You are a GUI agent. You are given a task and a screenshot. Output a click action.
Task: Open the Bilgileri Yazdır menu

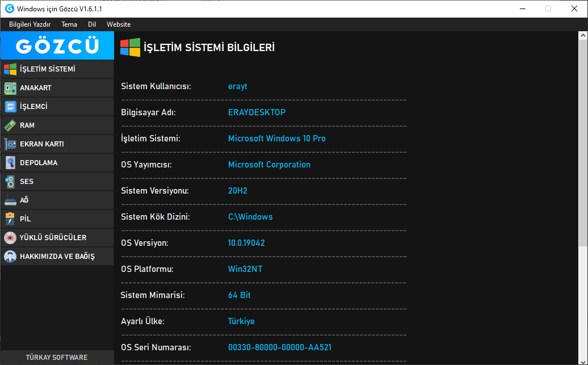(x=30, y=24)
